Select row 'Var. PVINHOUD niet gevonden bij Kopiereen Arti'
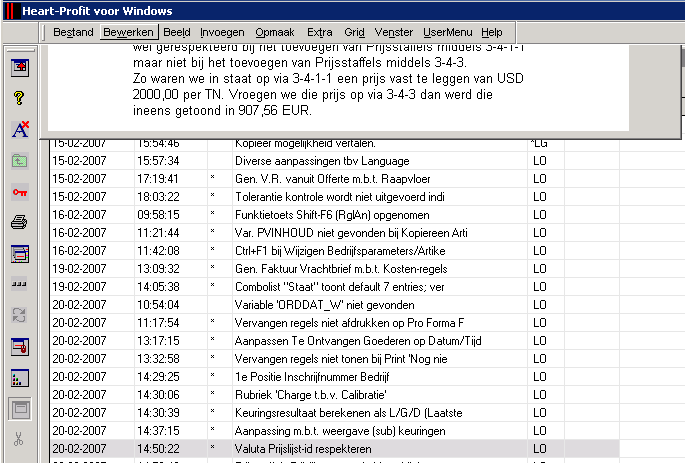This screenshot has width=685, height=463. click(x=334, y=233)
